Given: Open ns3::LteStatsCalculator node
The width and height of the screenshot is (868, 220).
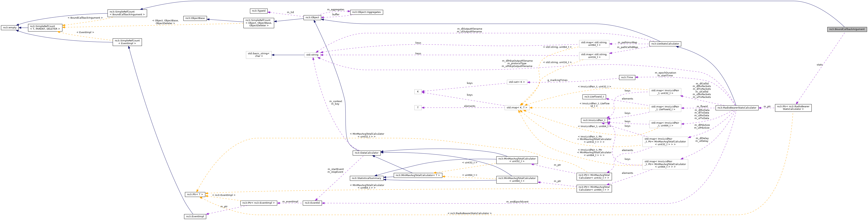Looking at the screenshot, I should click(665, 44).
